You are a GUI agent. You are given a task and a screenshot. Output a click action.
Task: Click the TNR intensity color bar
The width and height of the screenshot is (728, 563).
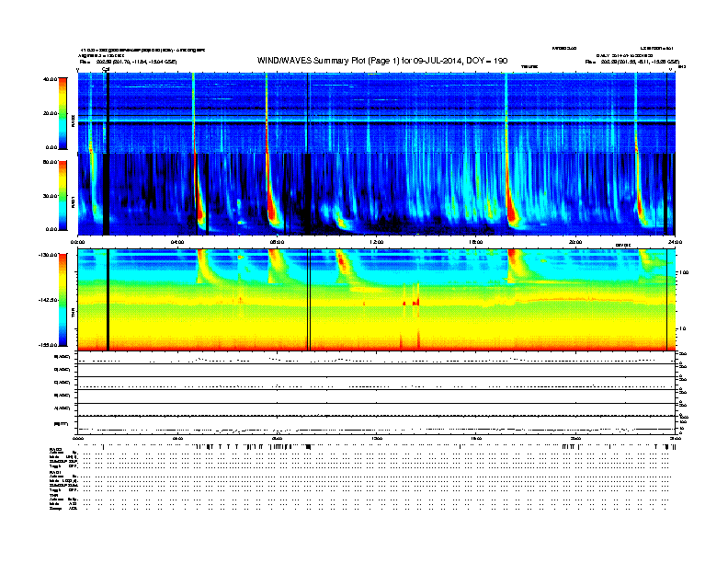[x=63, y=300]
